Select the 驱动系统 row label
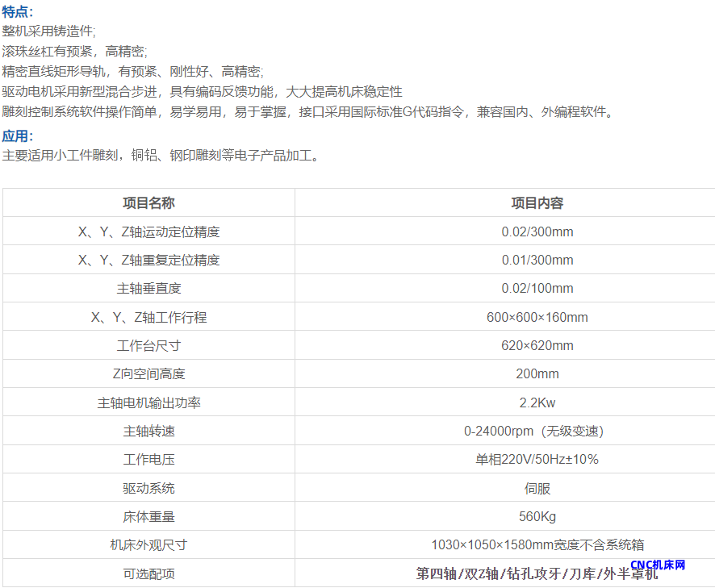Screen dimensions: 715x588 click(148, 488)
